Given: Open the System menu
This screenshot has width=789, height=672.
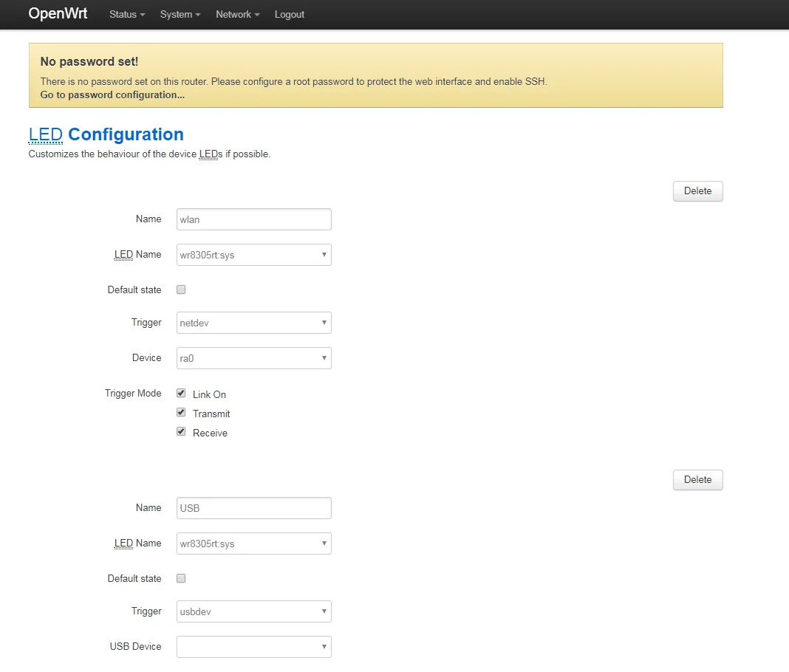Looking at the screenshot, I should click(180, 15).
